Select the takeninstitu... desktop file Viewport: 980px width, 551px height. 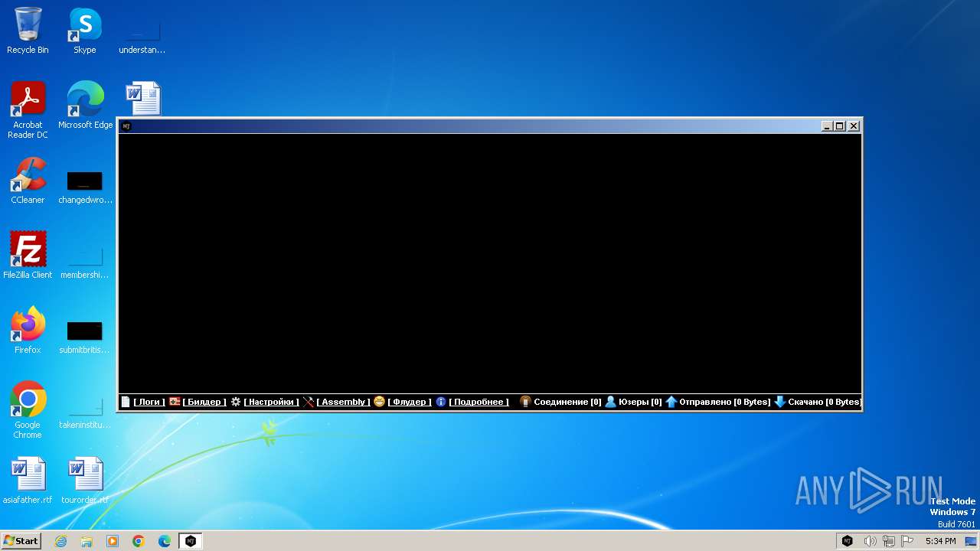click(x=85, y=412)
